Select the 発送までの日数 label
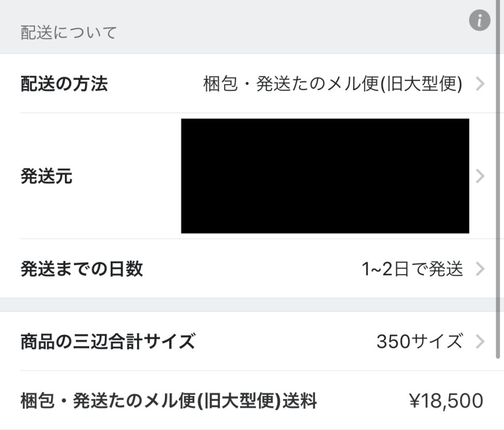The width and height of the screenshot is (504, 430). pyautogui.click(x=82, y=269)
